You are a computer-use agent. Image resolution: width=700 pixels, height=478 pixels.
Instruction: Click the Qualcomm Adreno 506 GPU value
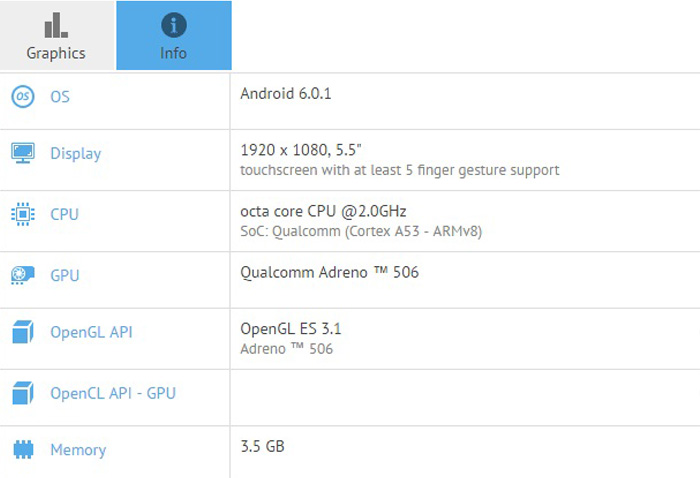click(329, 272)
